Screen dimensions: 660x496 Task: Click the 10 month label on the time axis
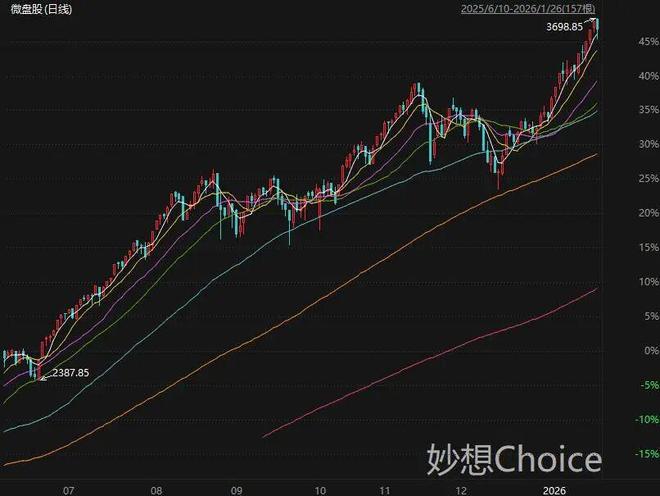coord(318,490)
